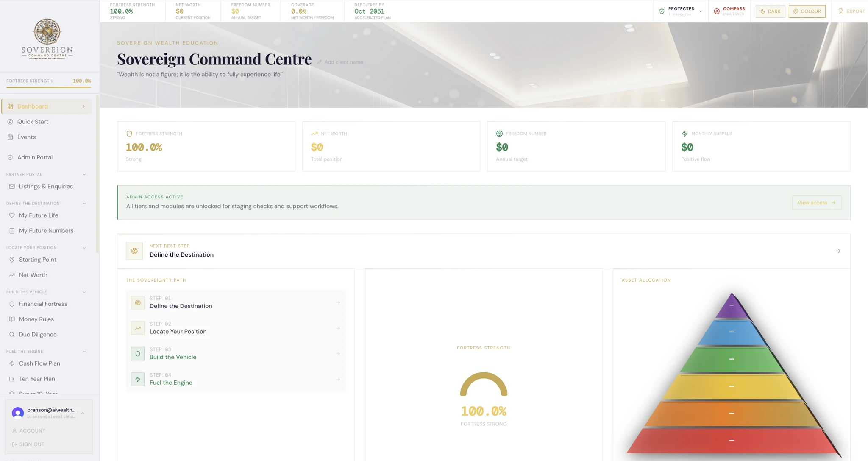Click the Ten Year Plan chart icon
868x461 pixels.
click(12, 379)
